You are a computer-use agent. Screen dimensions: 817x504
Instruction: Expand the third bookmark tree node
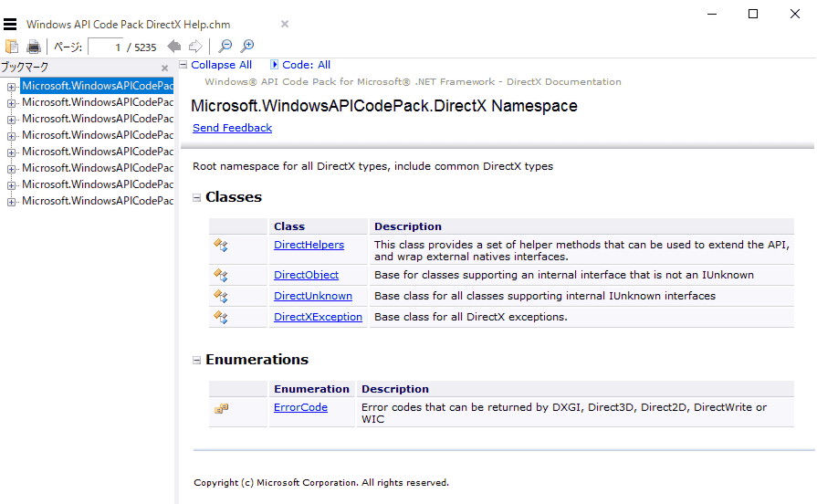click(11, 120)
